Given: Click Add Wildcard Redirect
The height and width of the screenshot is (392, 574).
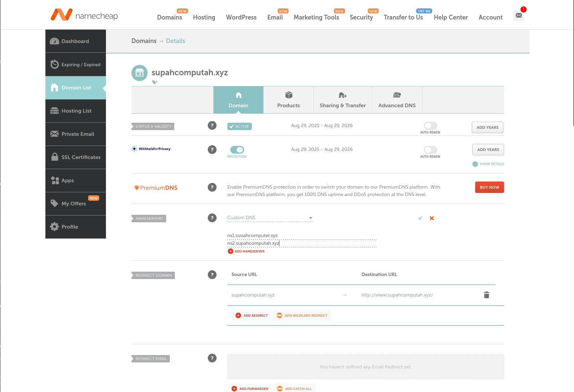Looking at the screenshot, I should (x=302, y=315).
